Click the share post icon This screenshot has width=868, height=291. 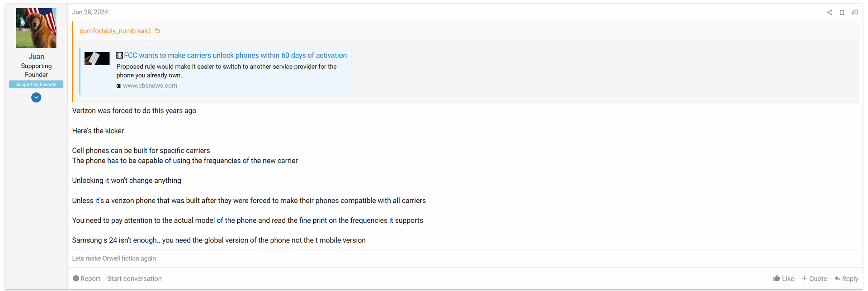coord(829,13)
